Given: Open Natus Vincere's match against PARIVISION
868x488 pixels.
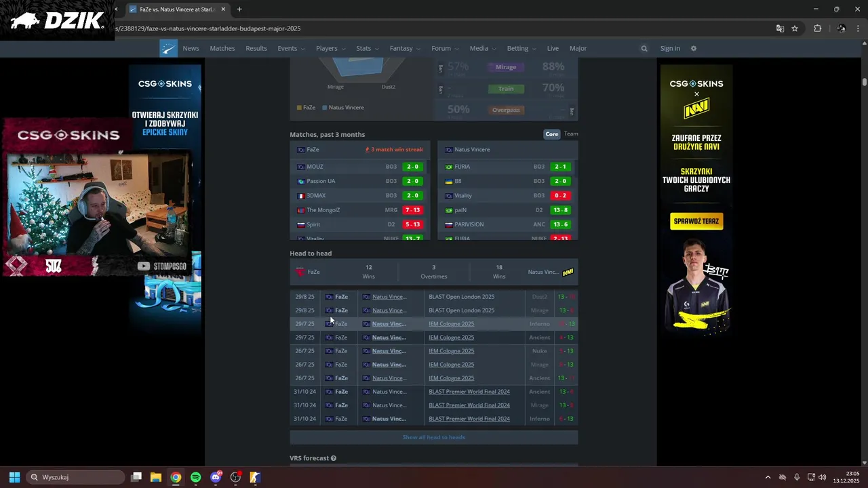Looking at the screenshot, I should (x=508, y=224).
